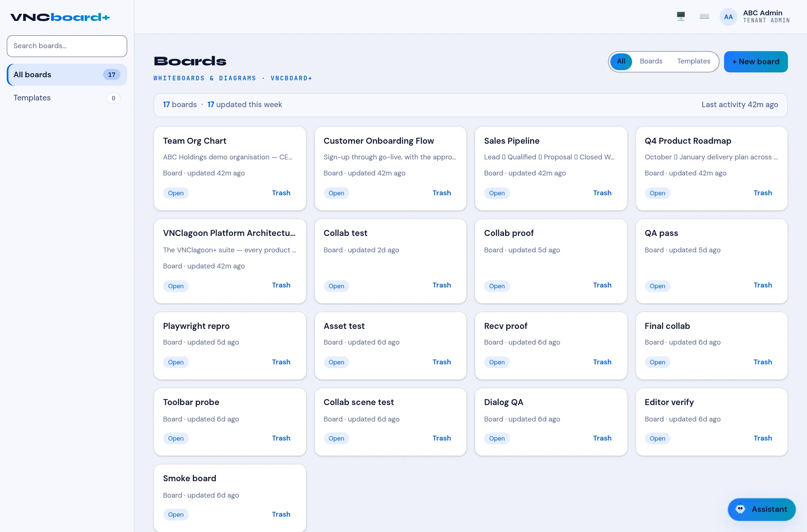Click the QA pass card title
The image size is (807, 532).
click(x=661, y=233)
